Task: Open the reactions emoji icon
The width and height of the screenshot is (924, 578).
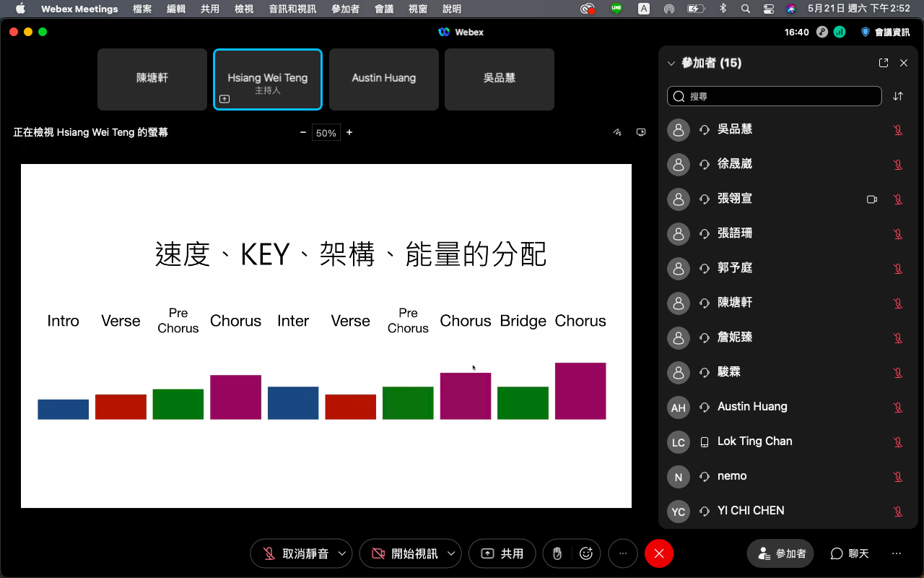Action: point(586,553)
